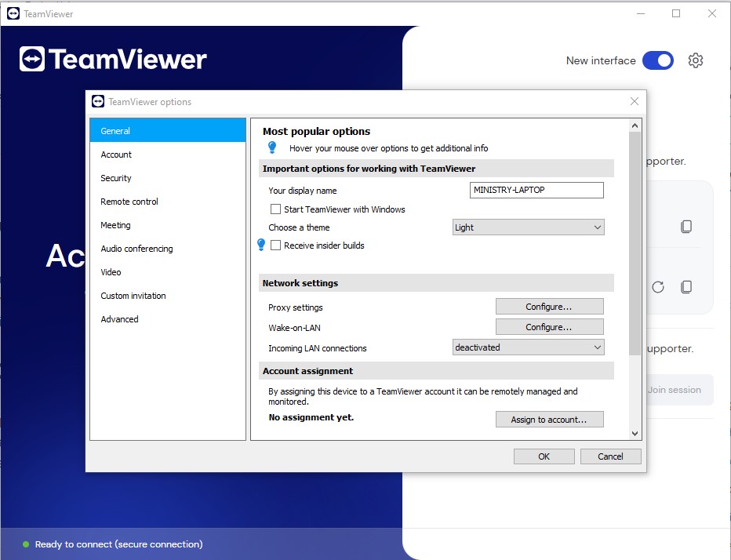Click the TeamViewer options dialog title icon
The height and width of the screenshot is (560, 731).
click(x=98, y=101)
